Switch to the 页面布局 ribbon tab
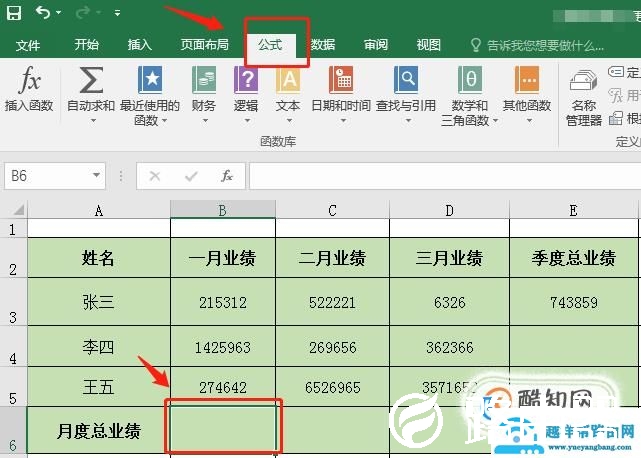 pyautogui.click(x=204, y=44)
